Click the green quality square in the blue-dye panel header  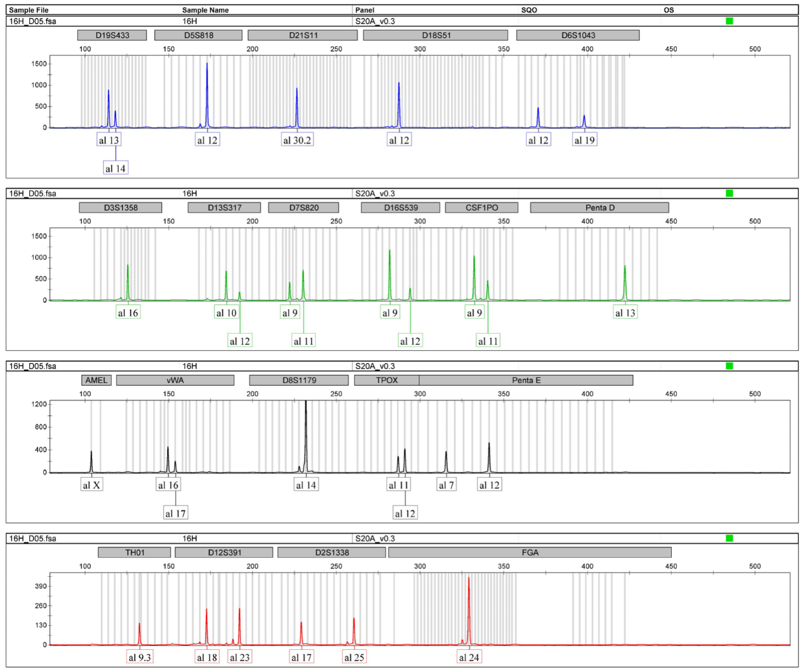pos(729,21)
